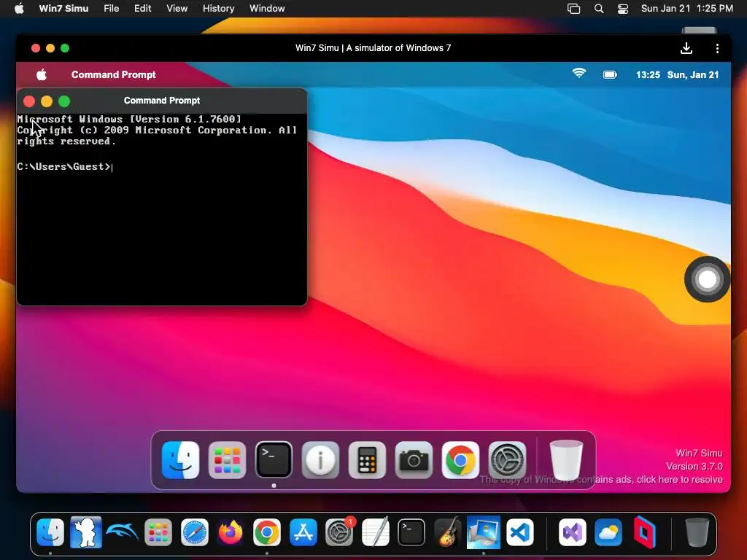Open the Camera app in the simulator dock
The width and height of the screenshot is (747, 560).
click(x=414, y=460)
